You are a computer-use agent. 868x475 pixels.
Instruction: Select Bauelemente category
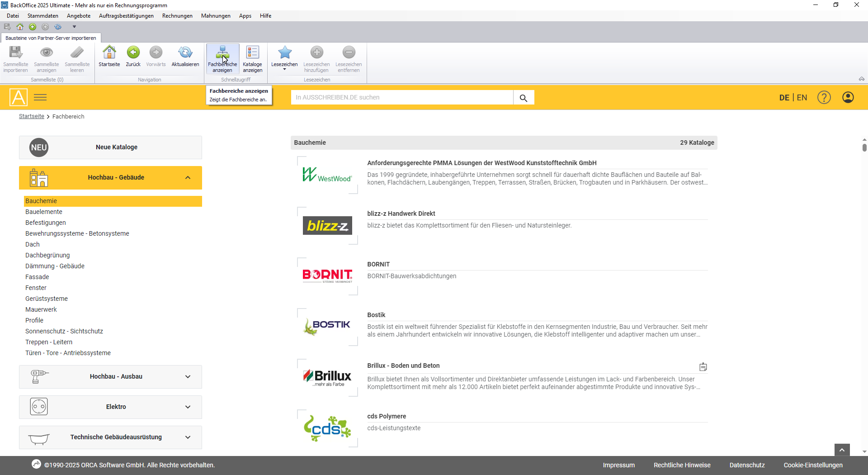44,212
